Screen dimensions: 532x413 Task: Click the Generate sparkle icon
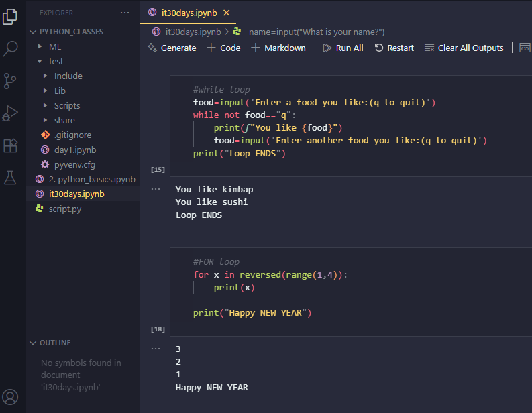152,48
